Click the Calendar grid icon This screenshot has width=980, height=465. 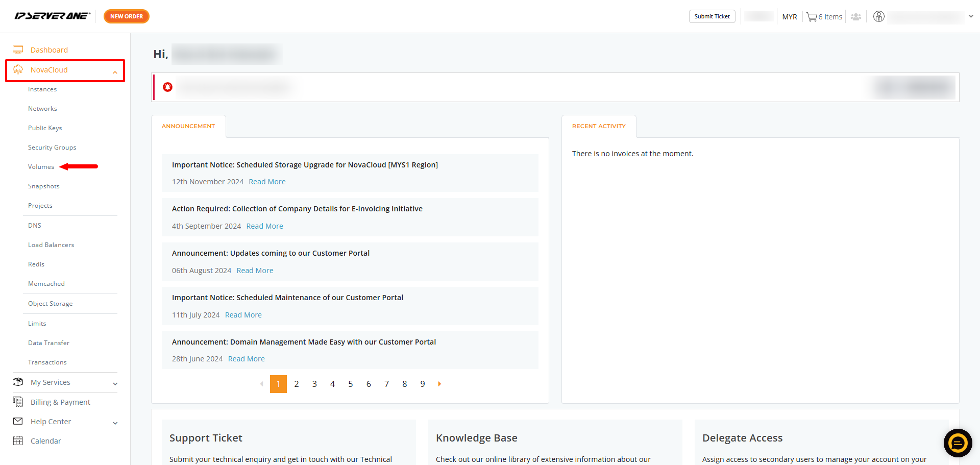[18, 440]
